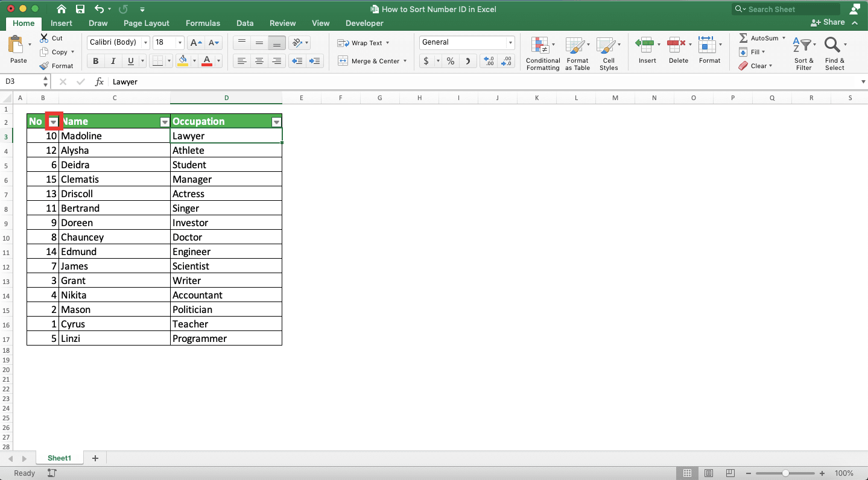Collapse the ribbon with the chevron

pos(855,23)
